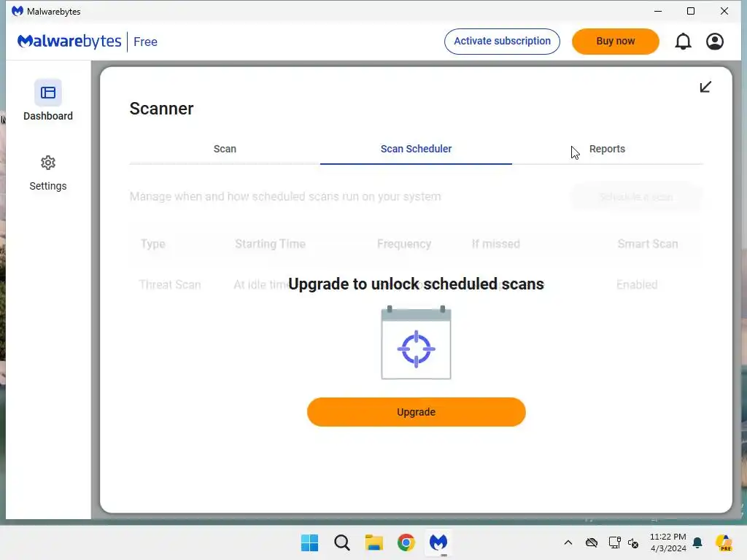Viewport: 747px width, 560px height.
Task: Switch to the Scan tab
Action: click(x=225, y=149)
